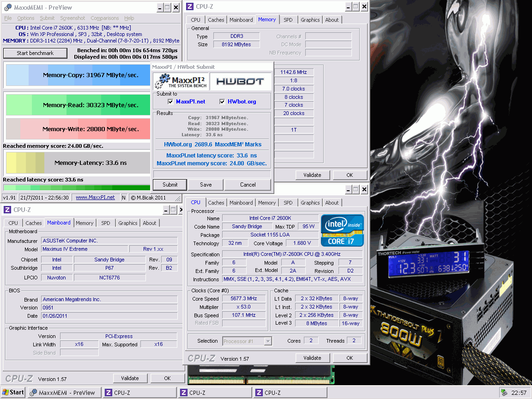Viewport: 532px width, 399px height.
Task: Click the 8192 MBytes size field
Action: (236, 44)
